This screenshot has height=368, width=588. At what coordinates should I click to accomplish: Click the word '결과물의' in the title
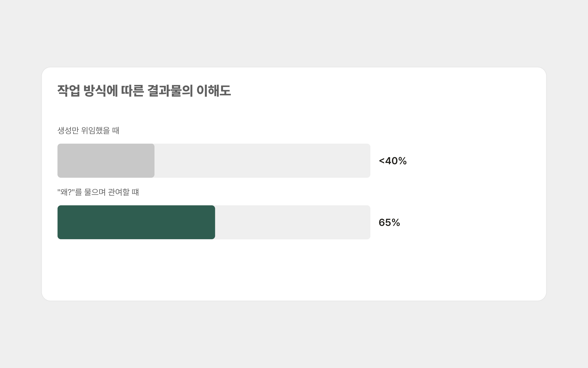pos(170,91)
